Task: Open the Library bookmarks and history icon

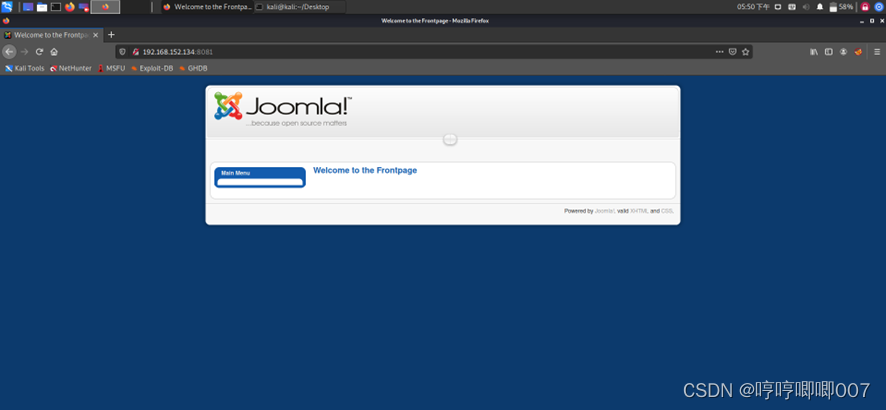Action: point(814,51)
